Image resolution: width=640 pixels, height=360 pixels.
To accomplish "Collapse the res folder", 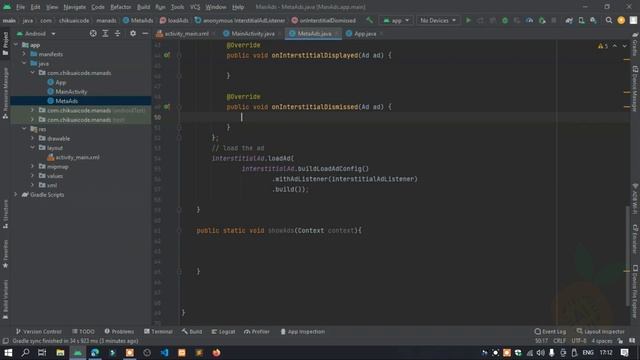I will (24, 129).
